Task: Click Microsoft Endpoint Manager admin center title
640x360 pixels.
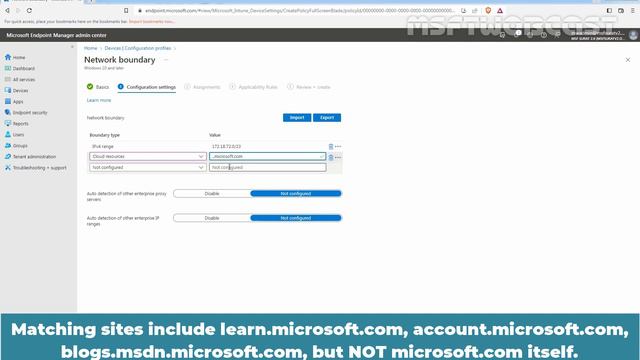Action: pyautogui.click(x=56, y=35)
